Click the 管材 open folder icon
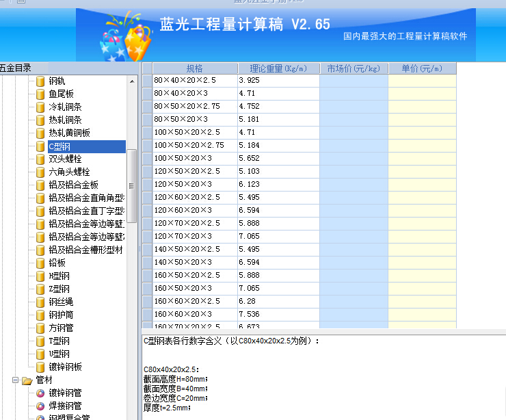 click(27, 380)
